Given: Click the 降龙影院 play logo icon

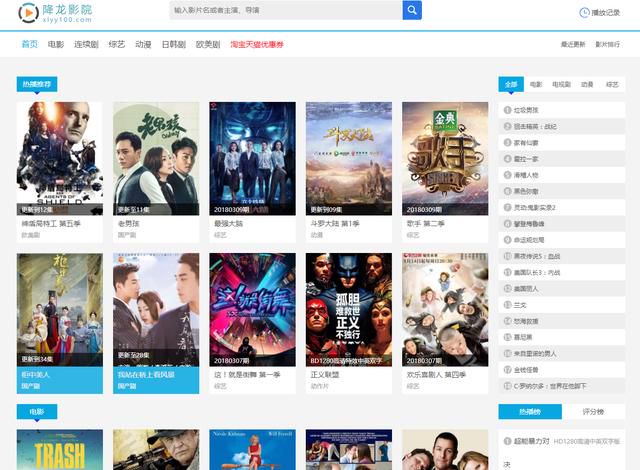Looking at the screenshot, I should click(28, 13).
